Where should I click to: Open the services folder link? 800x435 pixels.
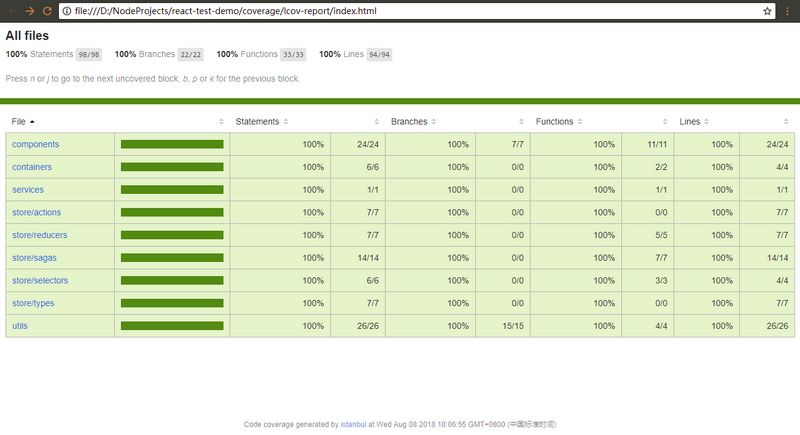click(28, 190)
